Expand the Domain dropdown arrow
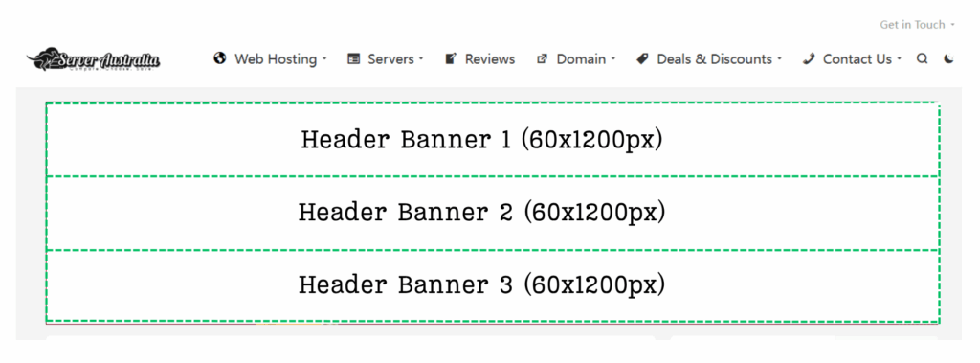This screenshot has width=980, height=363. (x=613, y=59)
